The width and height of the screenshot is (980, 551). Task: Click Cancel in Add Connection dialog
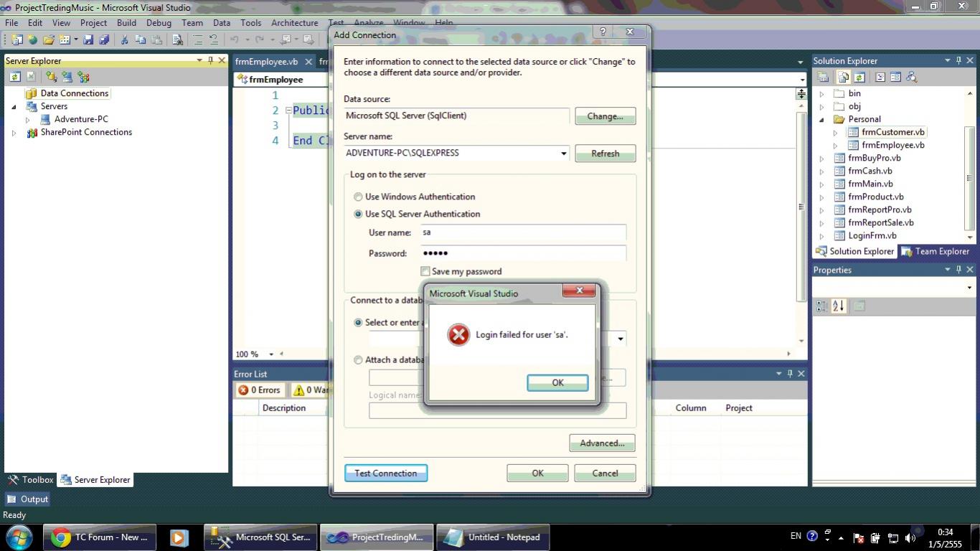tap(605, 474)
